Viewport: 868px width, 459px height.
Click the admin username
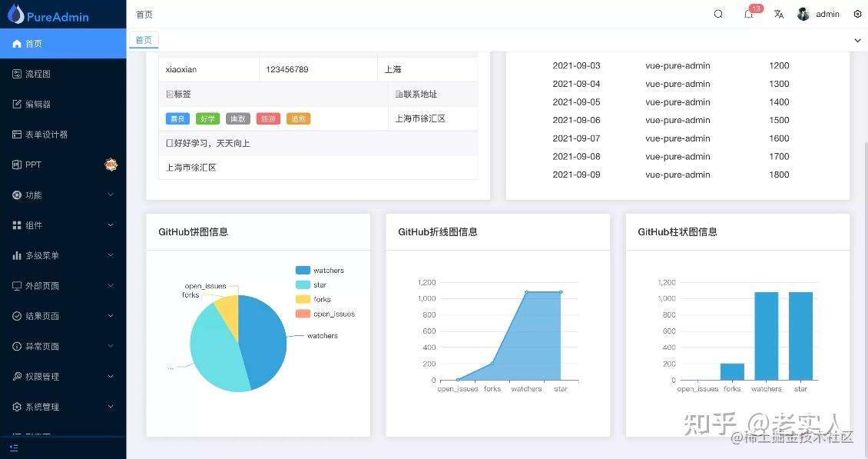point(827,14)
